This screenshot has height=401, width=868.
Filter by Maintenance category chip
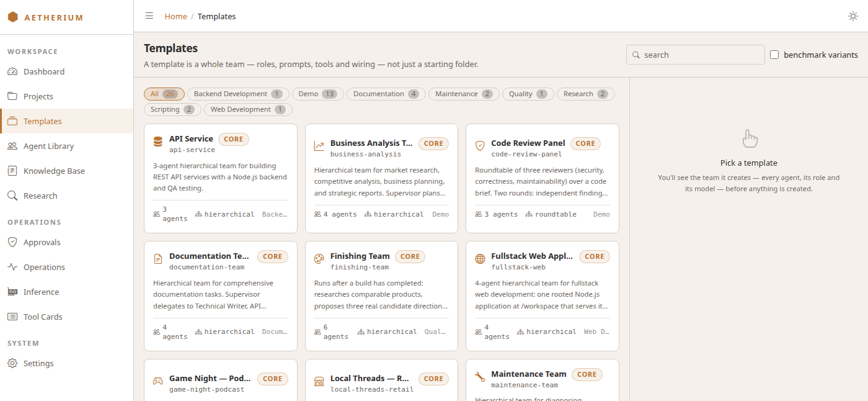(x=464, y=94)
